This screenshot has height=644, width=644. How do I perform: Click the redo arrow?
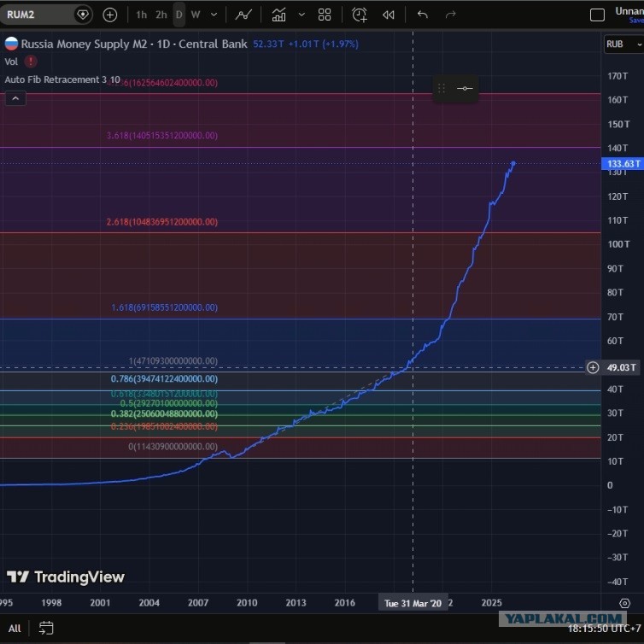(451, 15)
